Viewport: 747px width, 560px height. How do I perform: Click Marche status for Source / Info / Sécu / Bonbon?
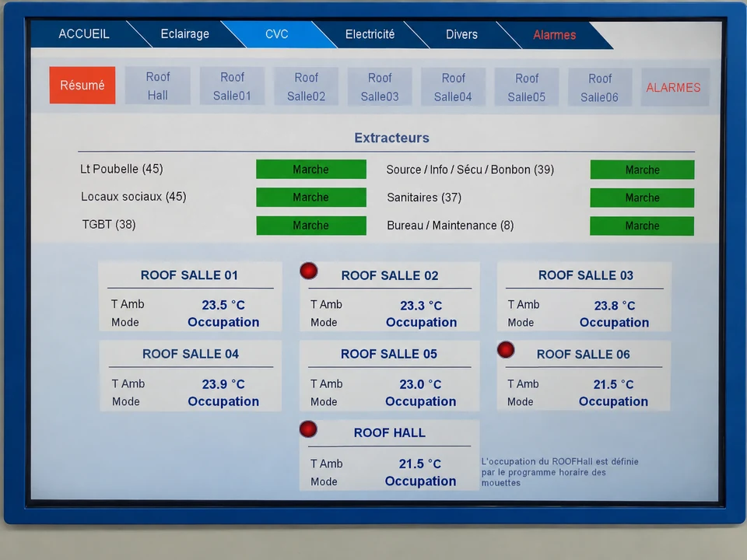642,170
